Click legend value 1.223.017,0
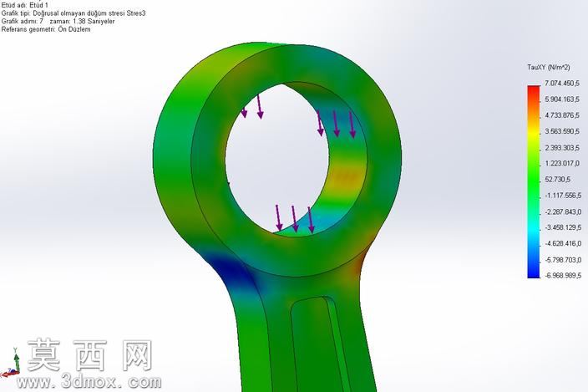588x392 pixels. click(562, 163)
